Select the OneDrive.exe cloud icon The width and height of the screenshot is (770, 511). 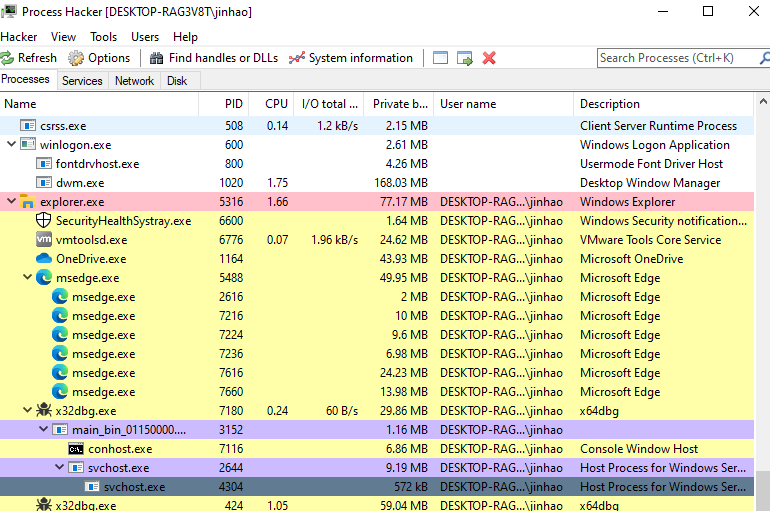pos(44,259)
